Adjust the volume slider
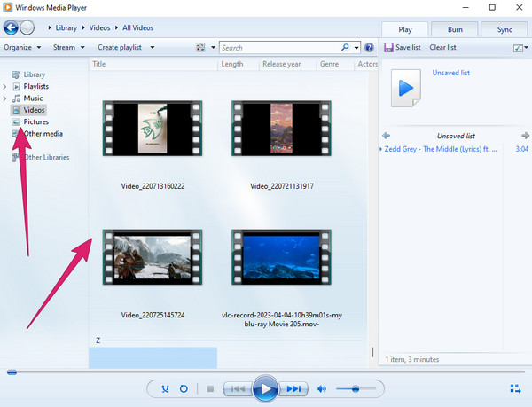532x407 pixels. tap(356, 388)
